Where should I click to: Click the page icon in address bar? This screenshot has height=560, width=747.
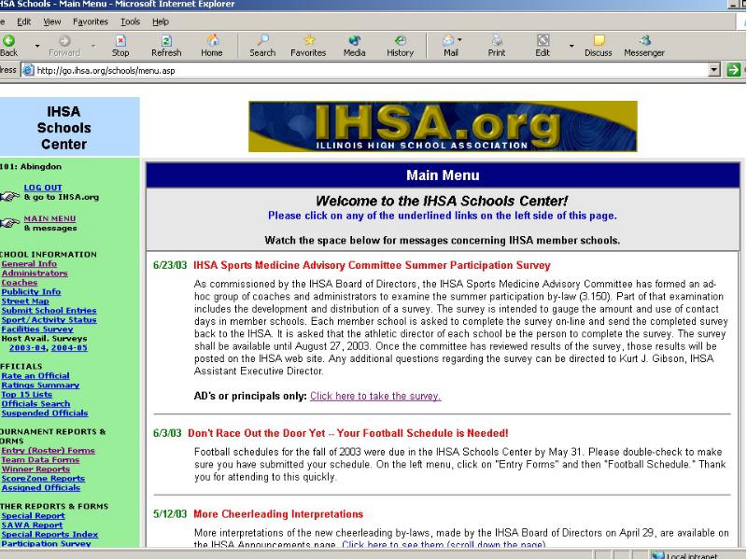point(29,70)
